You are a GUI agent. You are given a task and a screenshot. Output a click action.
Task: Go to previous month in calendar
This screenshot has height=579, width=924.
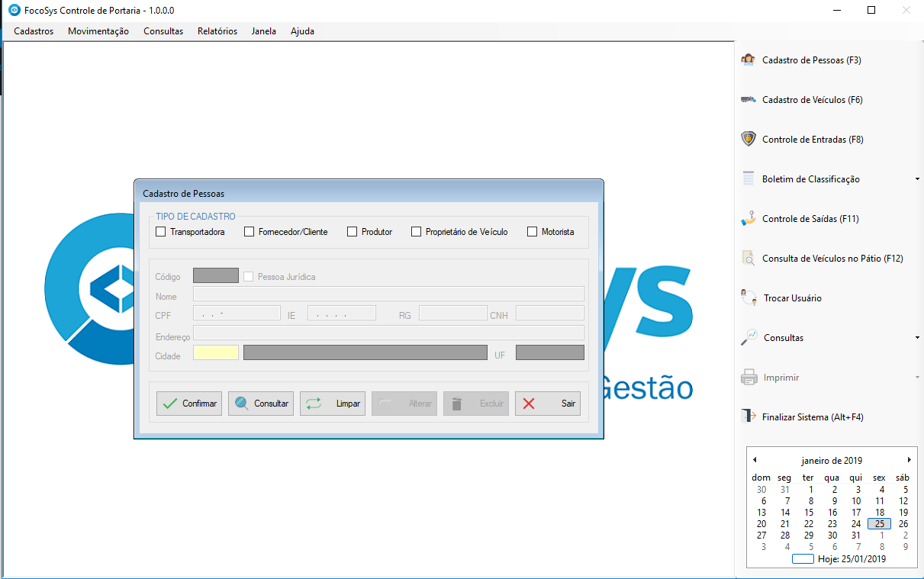coord(755,460)
